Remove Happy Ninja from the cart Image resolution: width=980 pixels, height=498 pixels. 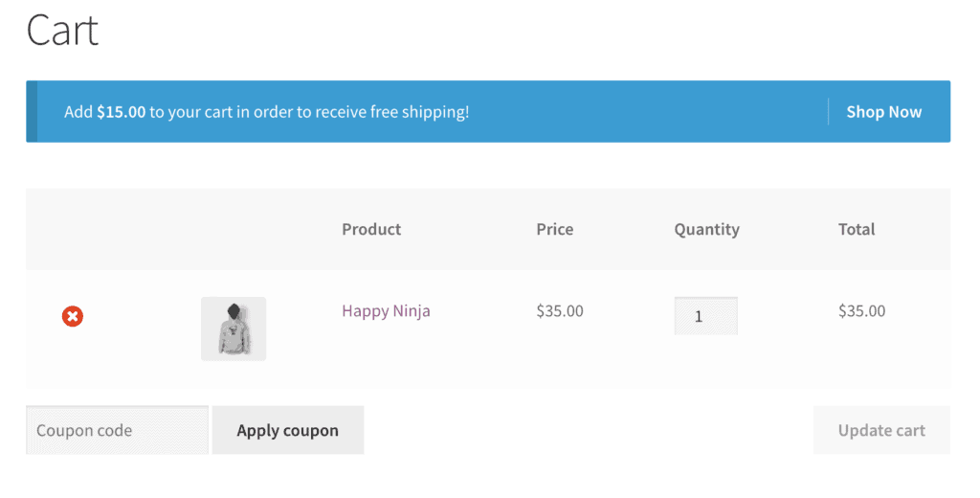73,316
